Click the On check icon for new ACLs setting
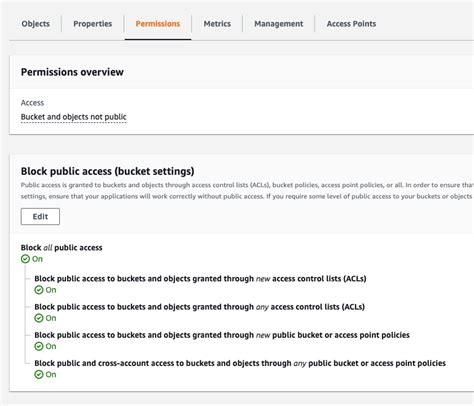Screen dimensions: 474x406 tap(39, 290)
